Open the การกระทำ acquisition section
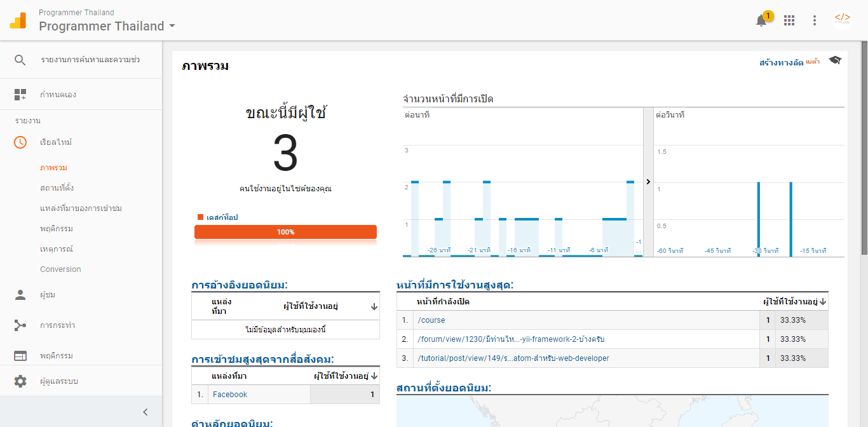Screen dimensions: 868x427 coord(57,325)
